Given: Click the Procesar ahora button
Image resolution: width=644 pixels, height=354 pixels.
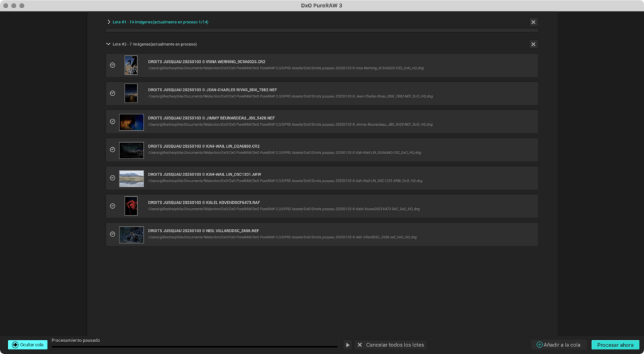Looking at the screenshot, I should click(x=615, y=345).
